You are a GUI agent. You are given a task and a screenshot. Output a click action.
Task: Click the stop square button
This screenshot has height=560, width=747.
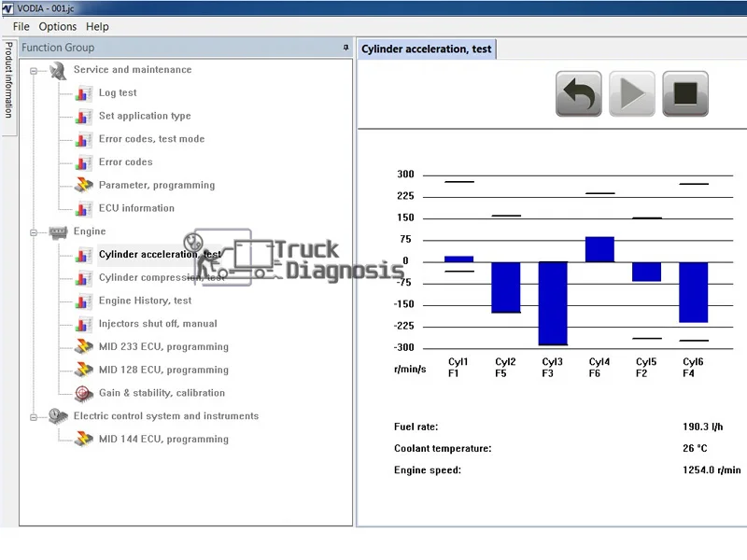[x=685, y=93]
